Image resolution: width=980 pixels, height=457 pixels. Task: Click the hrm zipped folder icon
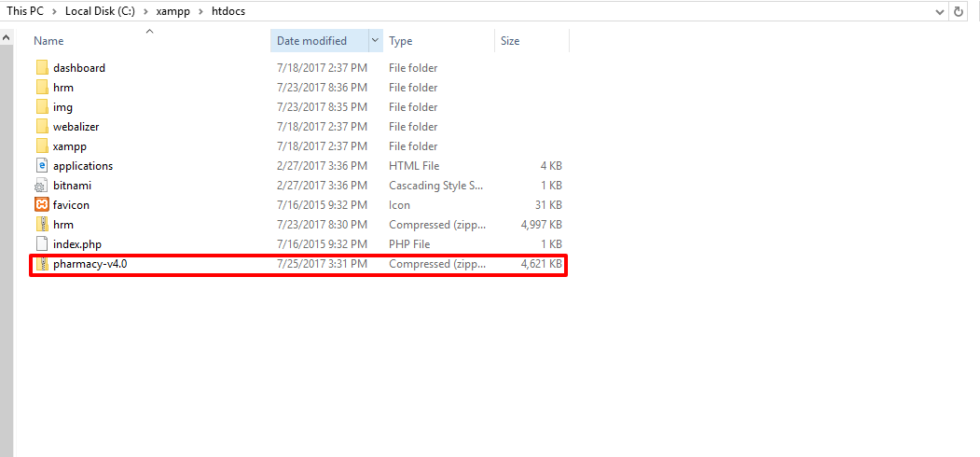click(42, 225)
